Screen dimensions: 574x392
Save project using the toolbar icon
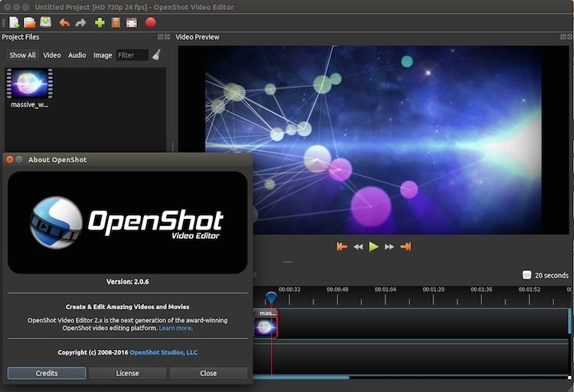[45, 22]
